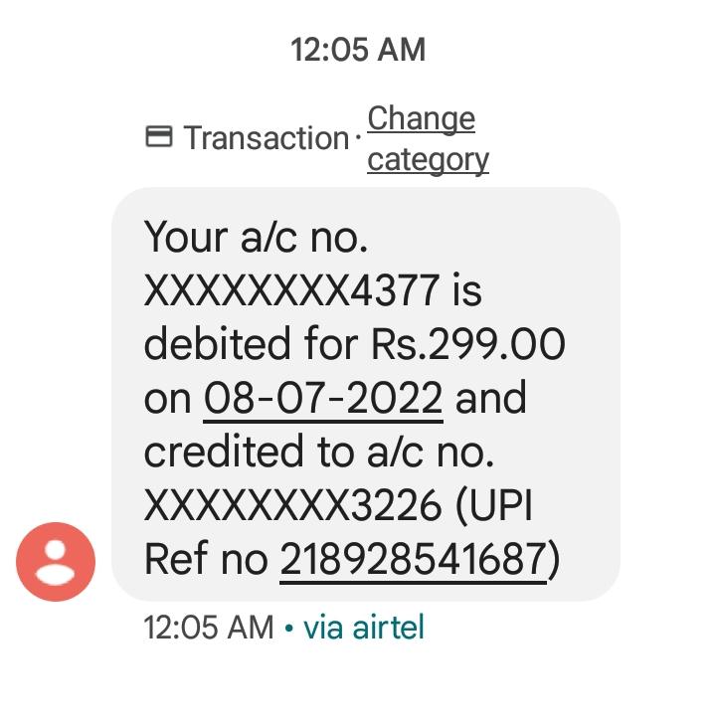Click the 12:05 AM timestamp at top

[x=358, y=49]
